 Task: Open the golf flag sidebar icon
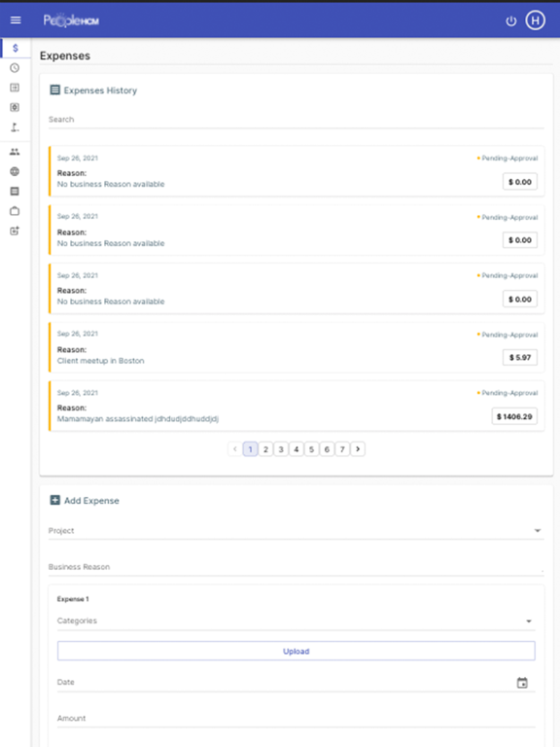point(15,127)
